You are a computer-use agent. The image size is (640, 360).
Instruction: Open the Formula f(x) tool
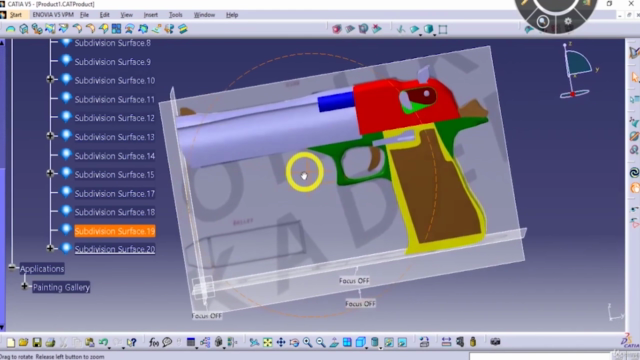click(153, 342)
